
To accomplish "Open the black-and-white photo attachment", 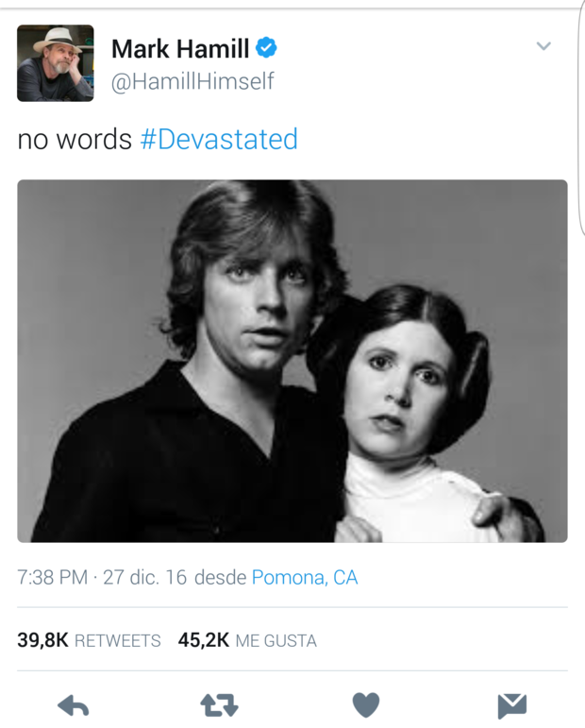I will point(292,361).
